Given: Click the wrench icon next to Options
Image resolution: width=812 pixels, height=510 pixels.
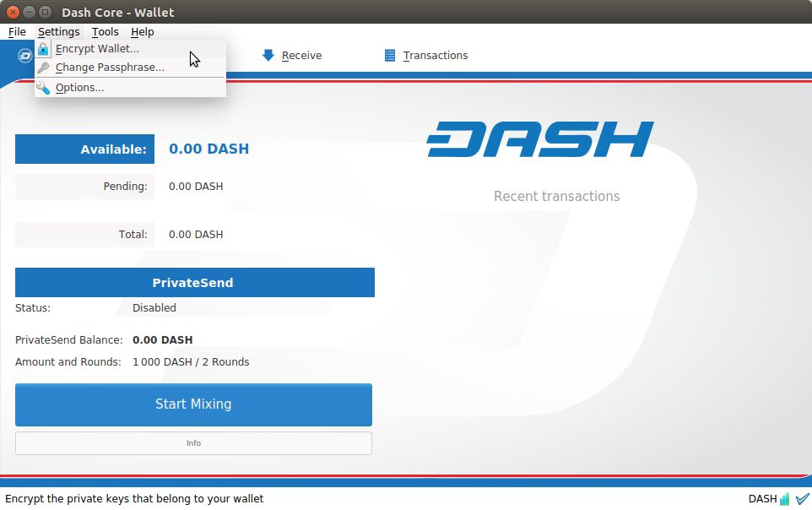Looking at the screenshot, I should [44, 88].
